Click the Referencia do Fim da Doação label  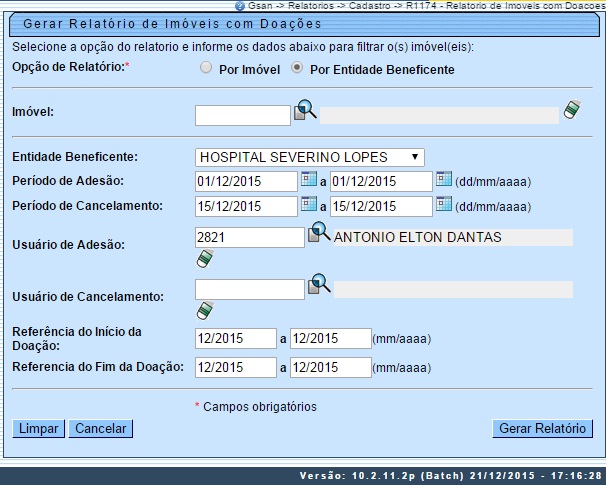pos(98,367)
